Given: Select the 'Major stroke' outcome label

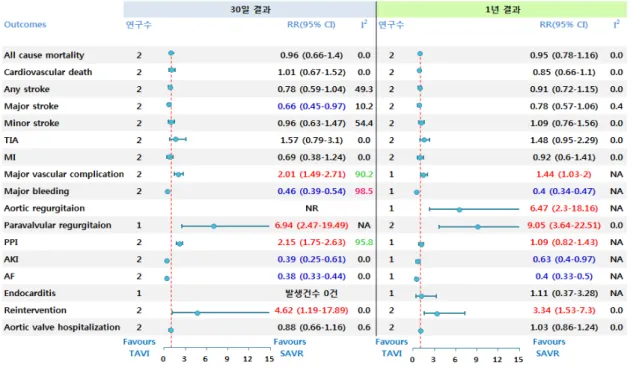Looking at the screenshot, I should coord(31,106).
